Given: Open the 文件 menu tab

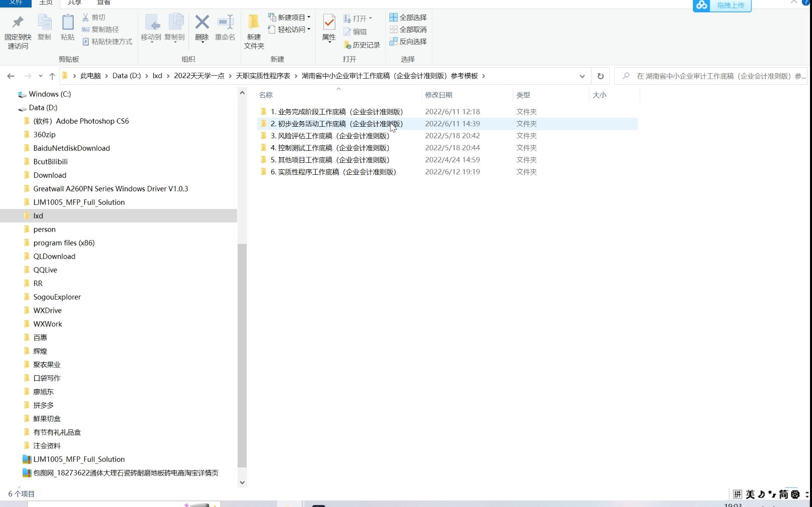Looking at the screenshot, I should pos(16,3).
